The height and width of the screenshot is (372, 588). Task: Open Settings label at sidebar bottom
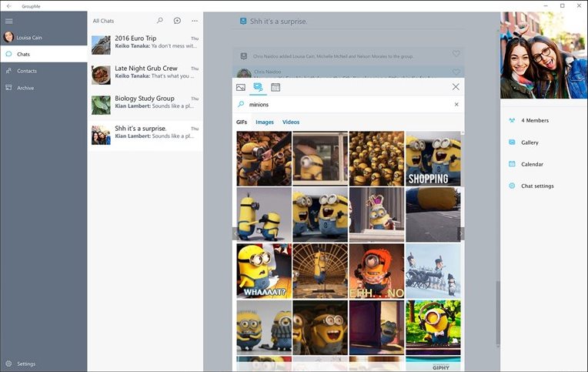tap(26, 364)
